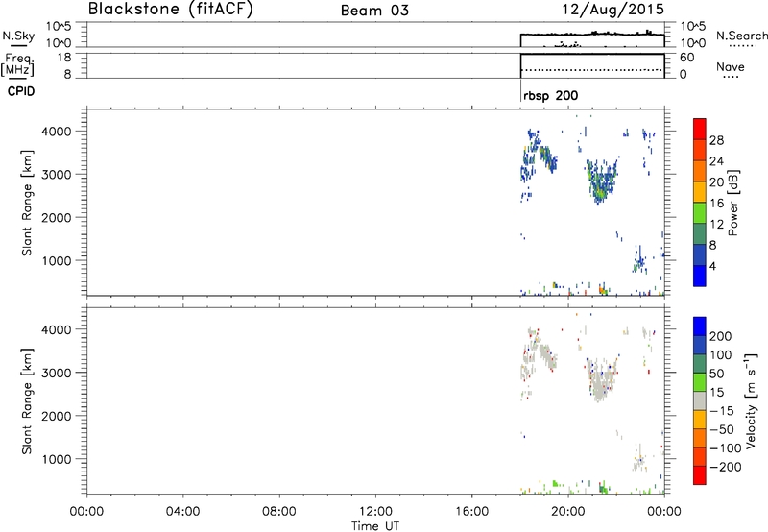768x532 pixels.
Task: Click the 16:00 time tick label
Action: point(471,512)
